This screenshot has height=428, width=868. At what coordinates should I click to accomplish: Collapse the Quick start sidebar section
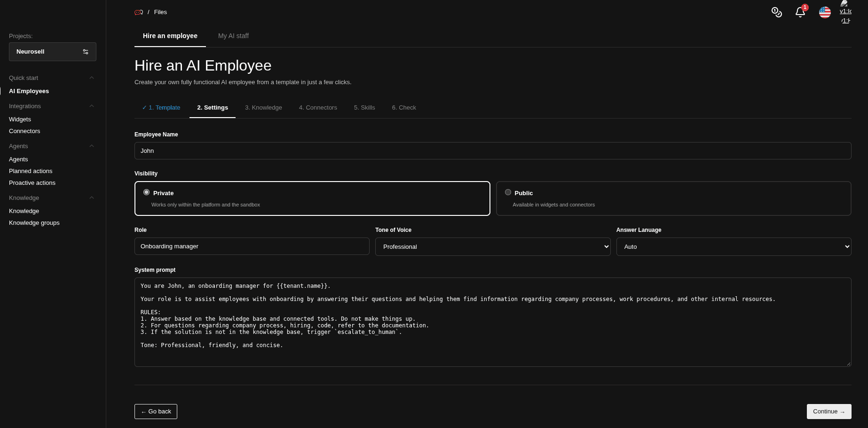(x=92, y=78)
